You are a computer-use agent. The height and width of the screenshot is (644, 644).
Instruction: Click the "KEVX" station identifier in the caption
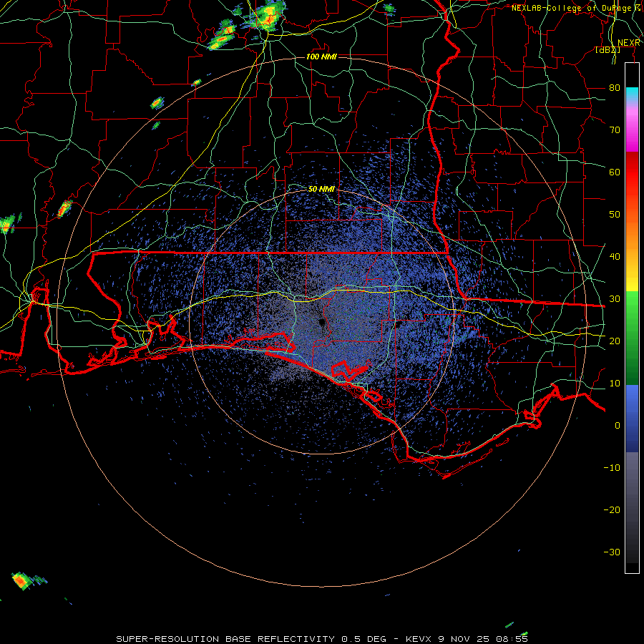tap(420, 639)
